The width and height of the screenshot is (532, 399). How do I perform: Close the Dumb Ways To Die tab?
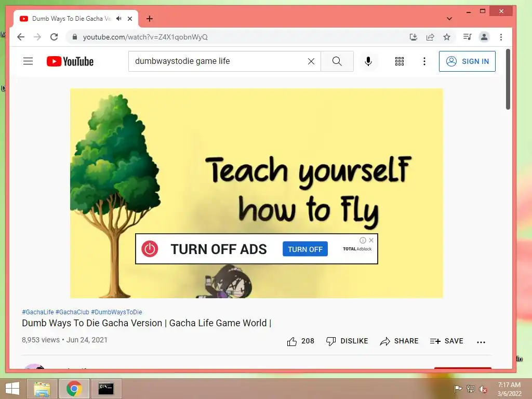pos(130,19)
